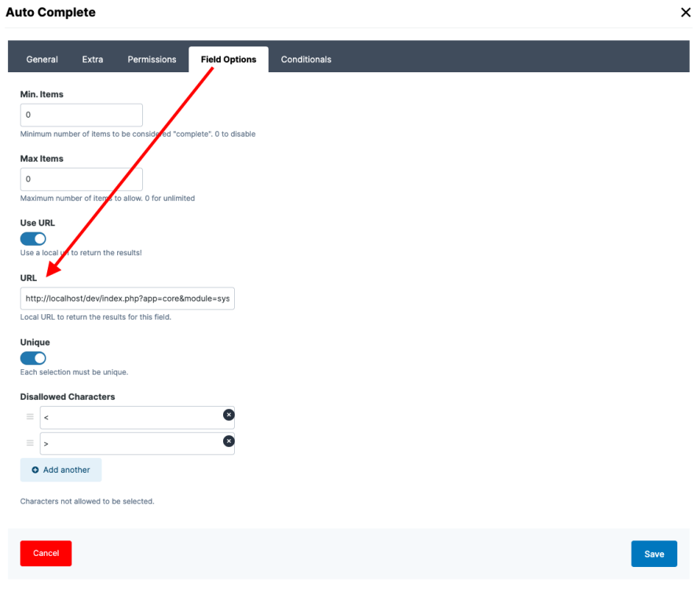Focus the Min. Items input field
Screen dimensions: 700x589
click(x=81, y=115)
